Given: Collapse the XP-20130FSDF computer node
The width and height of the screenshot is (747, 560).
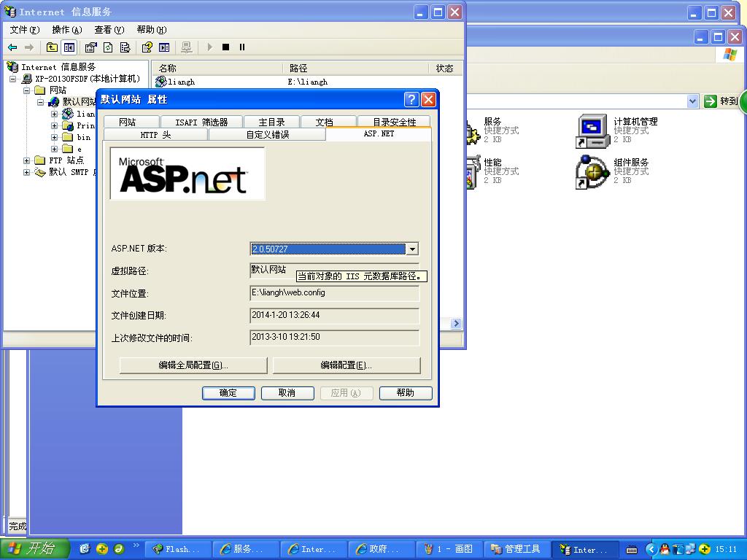Looking at the screenshot, I should pyautogui.click(x=13, y=79).
